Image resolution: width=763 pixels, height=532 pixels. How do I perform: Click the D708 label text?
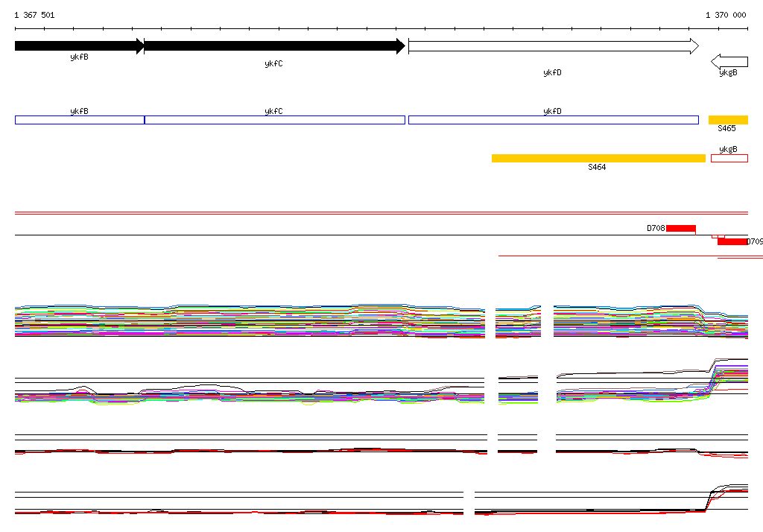point(656,228)
